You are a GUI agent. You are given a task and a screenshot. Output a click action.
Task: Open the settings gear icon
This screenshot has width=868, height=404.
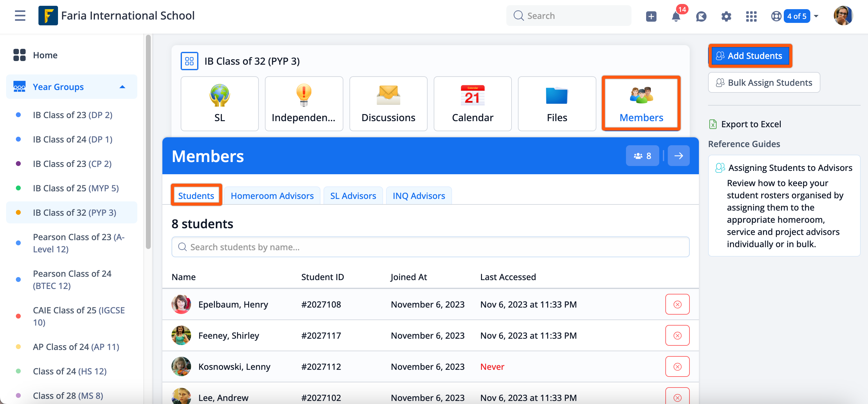[x=726, y=16]
